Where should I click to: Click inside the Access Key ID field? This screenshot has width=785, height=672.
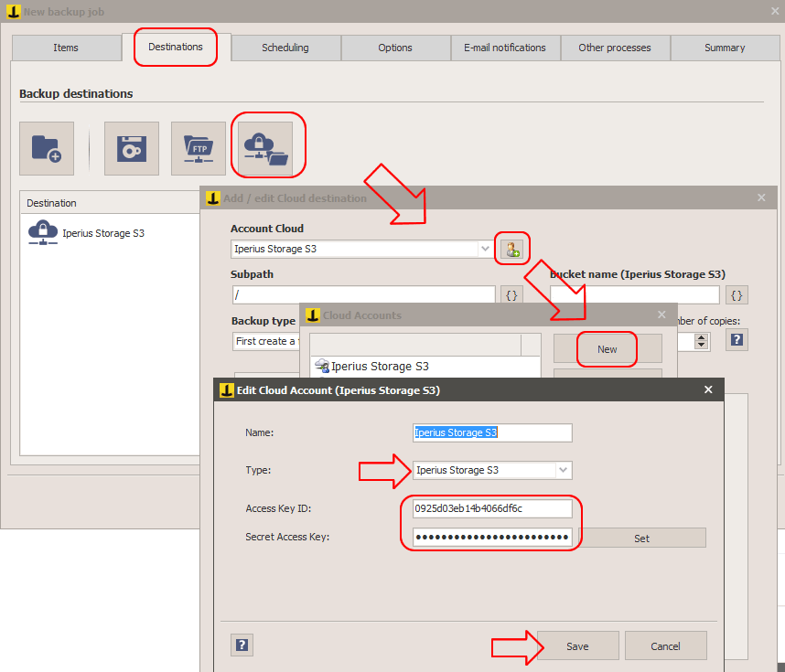tap(491, 507)
